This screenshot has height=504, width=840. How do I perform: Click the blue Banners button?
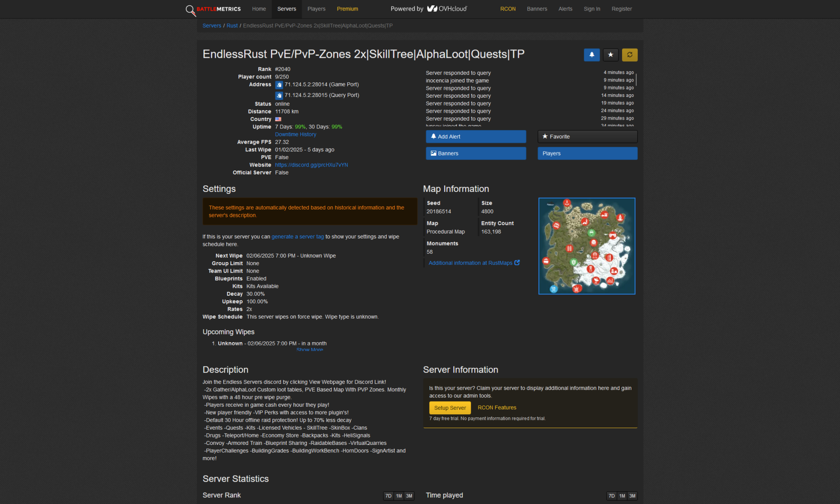click(476, 153)
